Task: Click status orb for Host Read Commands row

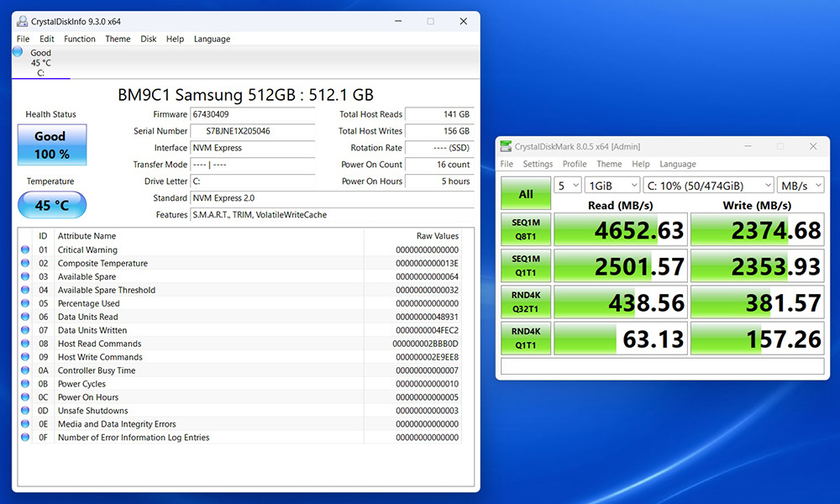Action: (x=25, y=344)
